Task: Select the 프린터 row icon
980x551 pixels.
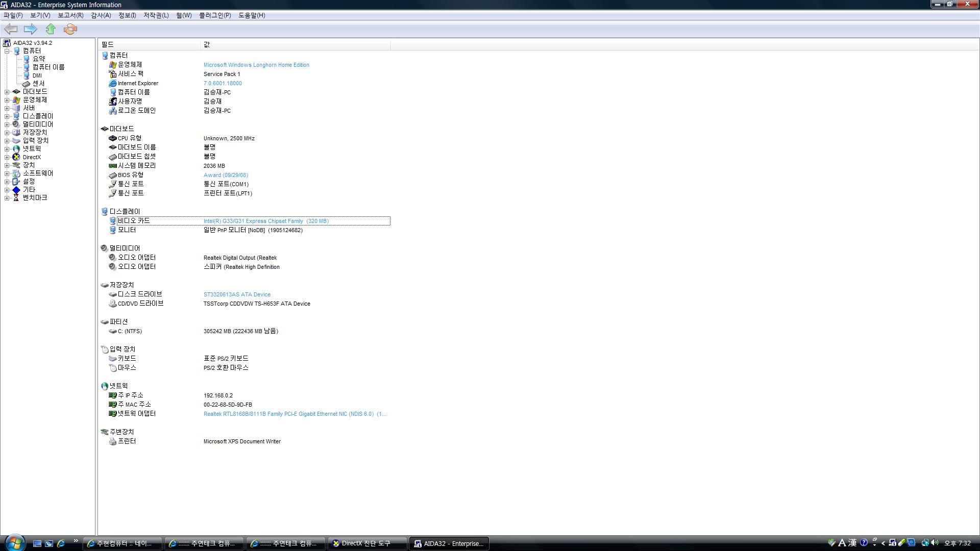Action: click(x=113, y=441)
